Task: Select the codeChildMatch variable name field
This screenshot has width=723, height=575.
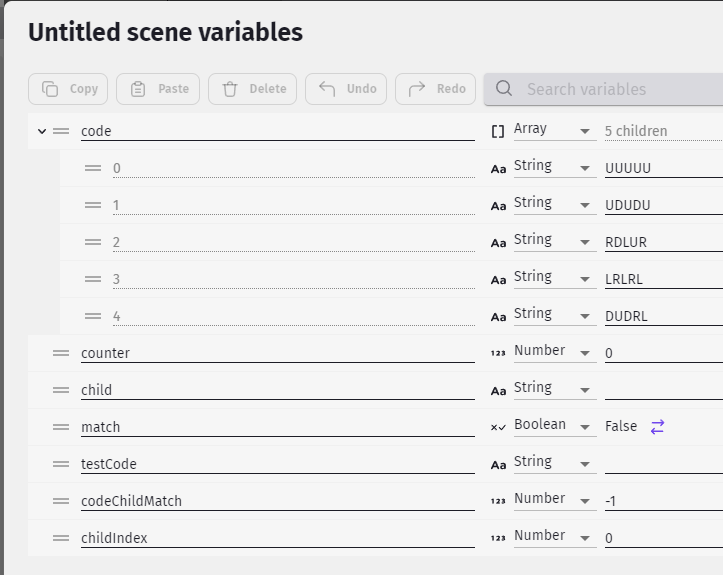Action: (x=278, y=501)
